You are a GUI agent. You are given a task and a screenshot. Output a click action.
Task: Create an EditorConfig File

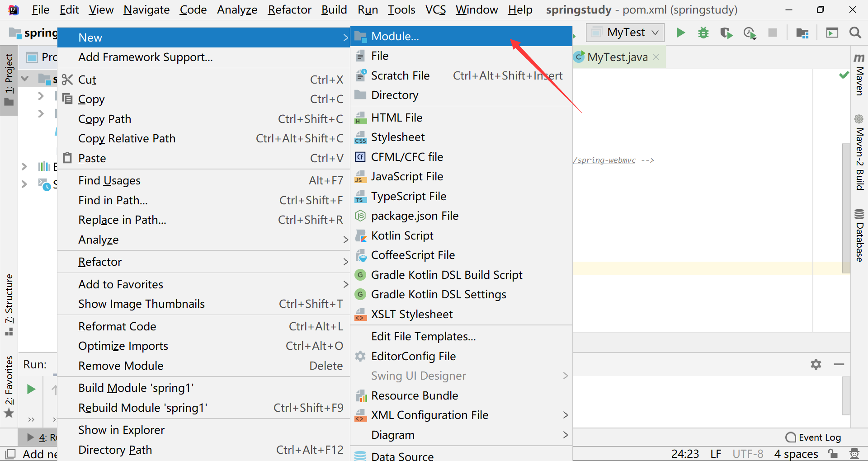[x=462, y=356]
